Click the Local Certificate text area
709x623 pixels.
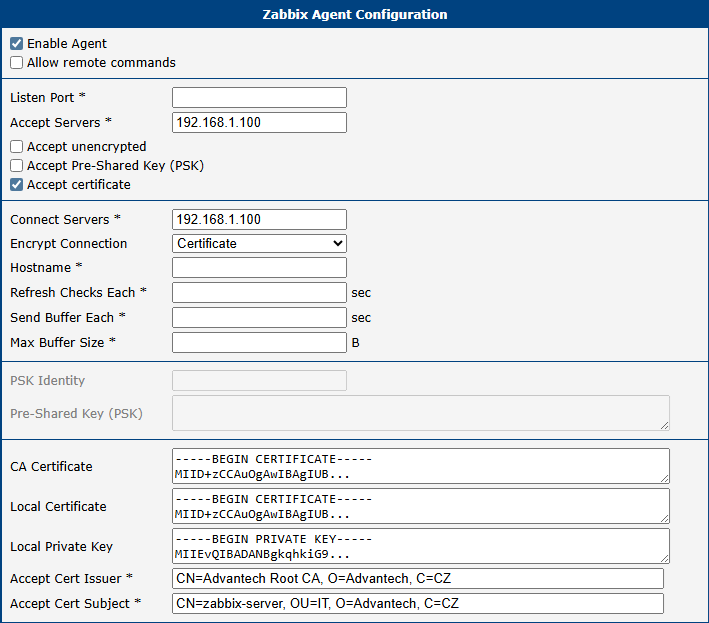coord(421,506)
